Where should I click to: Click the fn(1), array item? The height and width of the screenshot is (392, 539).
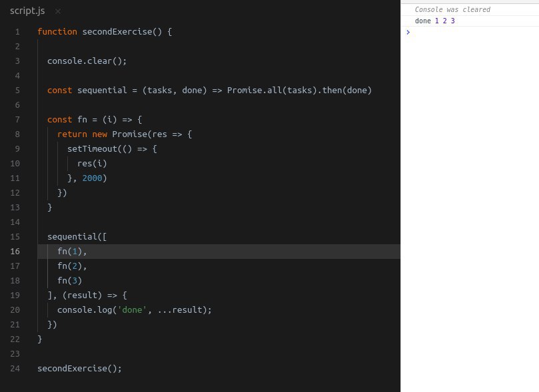[72, 252]
